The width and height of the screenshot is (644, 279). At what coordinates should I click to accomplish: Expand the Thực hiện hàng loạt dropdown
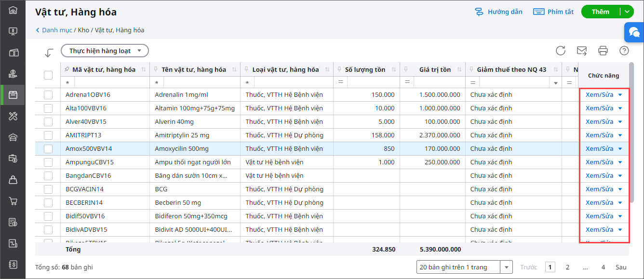click(x=105, y=51)
